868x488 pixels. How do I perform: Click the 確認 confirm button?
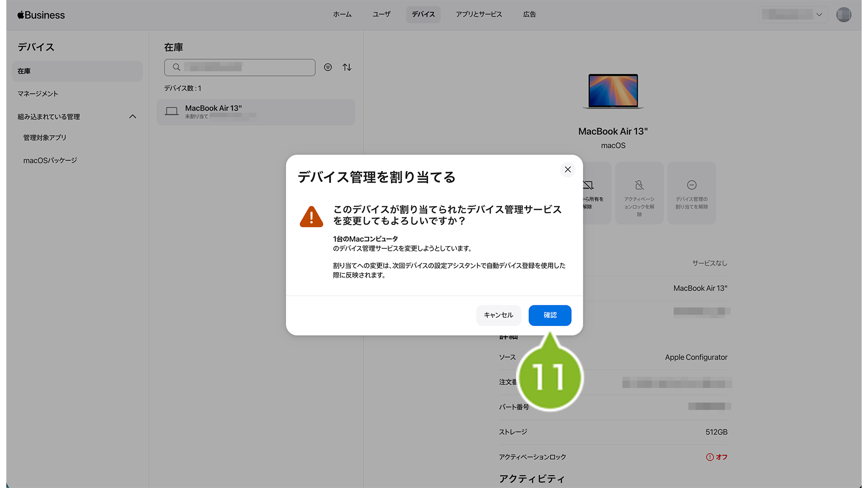click(550, 315)
